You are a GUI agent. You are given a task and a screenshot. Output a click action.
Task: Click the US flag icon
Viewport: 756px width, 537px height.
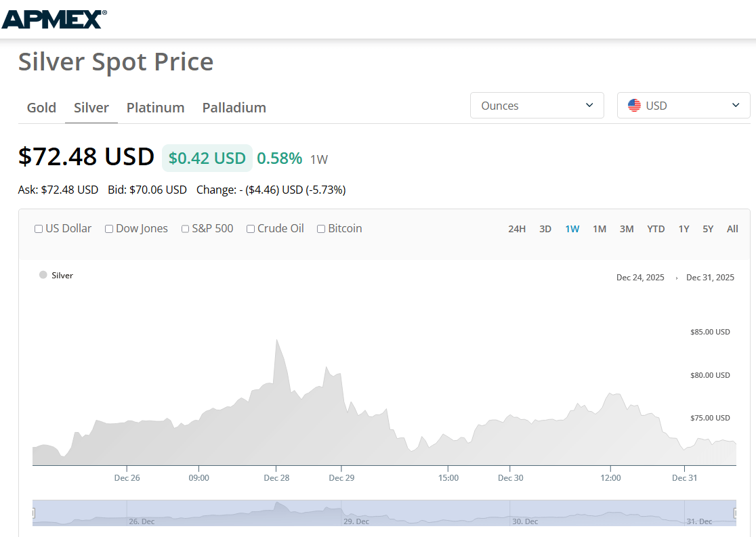(x=634, y=106)
